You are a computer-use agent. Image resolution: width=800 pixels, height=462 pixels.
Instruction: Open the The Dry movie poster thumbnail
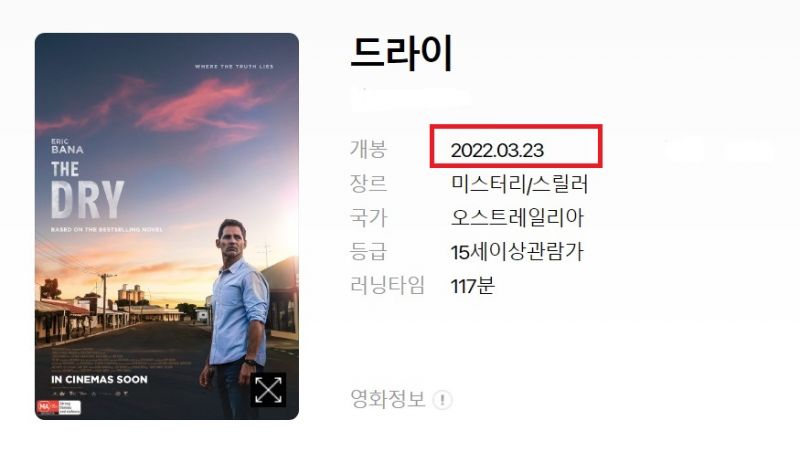coord(167,226)
